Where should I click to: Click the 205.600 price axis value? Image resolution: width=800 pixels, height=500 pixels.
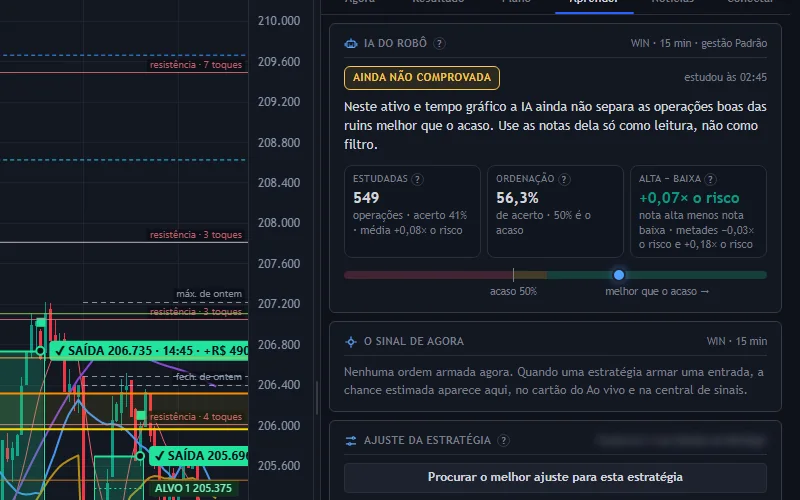coord(279,466)
